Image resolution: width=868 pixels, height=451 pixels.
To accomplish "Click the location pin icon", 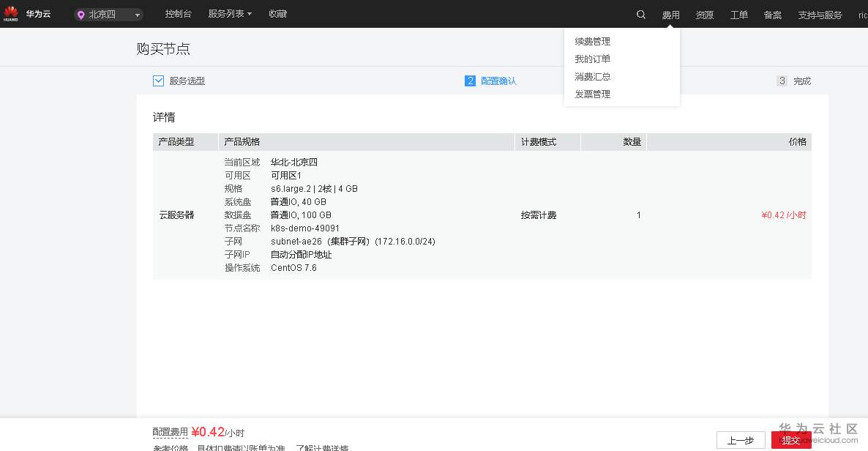I will pyautogui.click(x=81, y=15).
